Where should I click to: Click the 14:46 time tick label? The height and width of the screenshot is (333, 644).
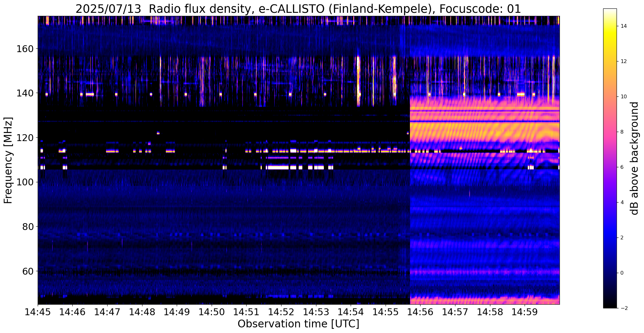[x=73, y=312]
